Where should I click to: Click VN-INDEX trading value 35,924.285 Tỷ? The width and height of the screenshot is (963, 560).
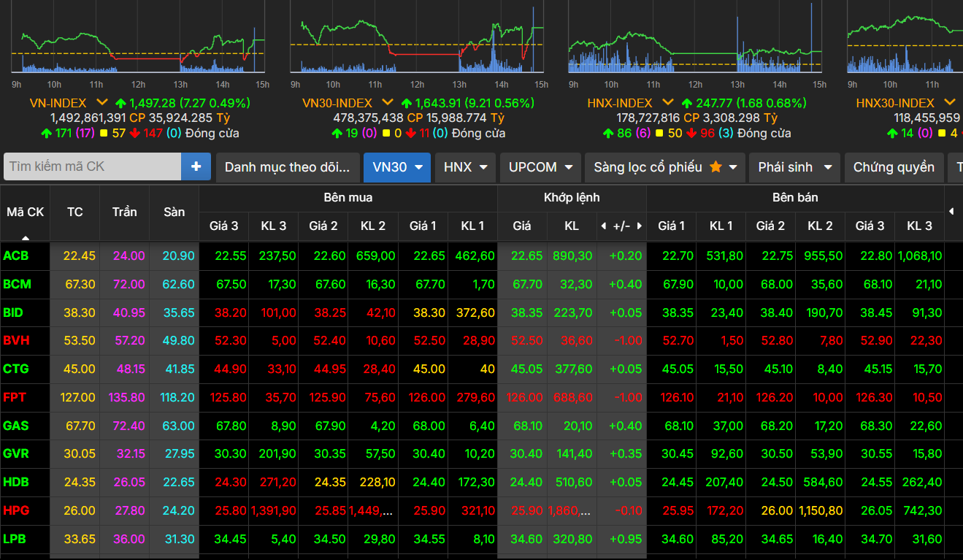190,118
